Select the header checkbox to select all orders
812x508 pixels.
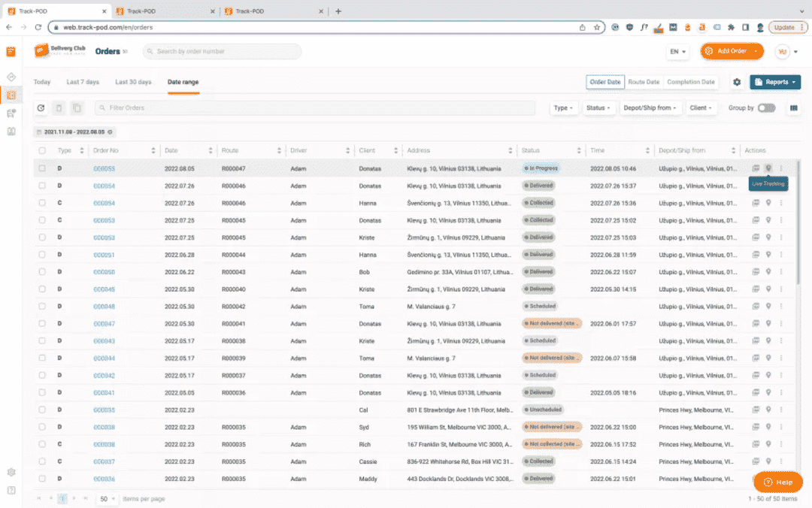42,150
